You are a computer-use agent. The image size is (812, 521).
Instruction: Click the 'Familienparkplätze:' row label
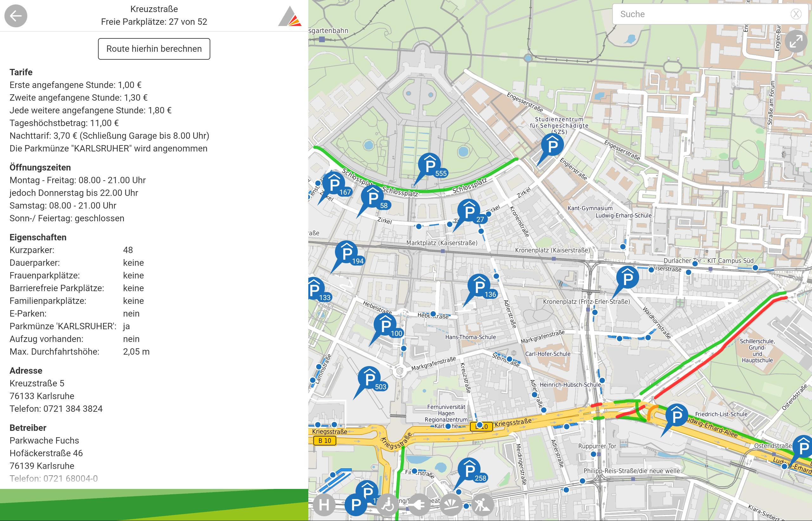48,301
